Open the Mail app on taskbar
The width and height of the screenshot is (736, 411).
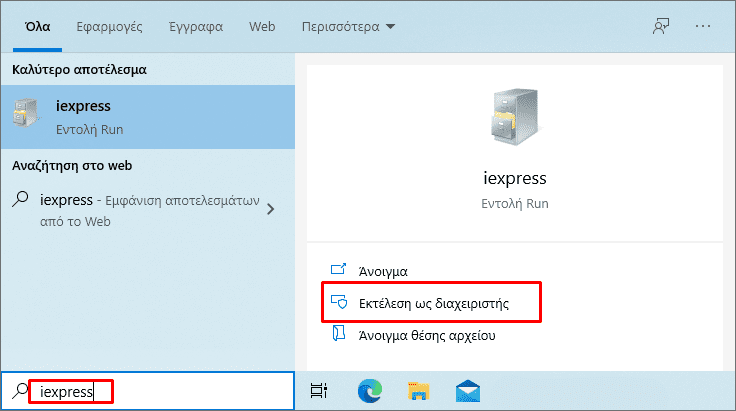(x=468, y=391)
